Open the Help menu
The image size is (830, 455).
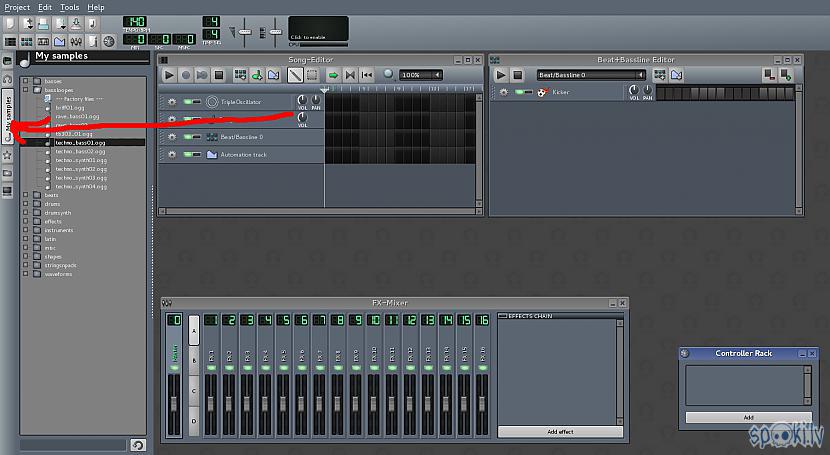(x=96, y=7)
